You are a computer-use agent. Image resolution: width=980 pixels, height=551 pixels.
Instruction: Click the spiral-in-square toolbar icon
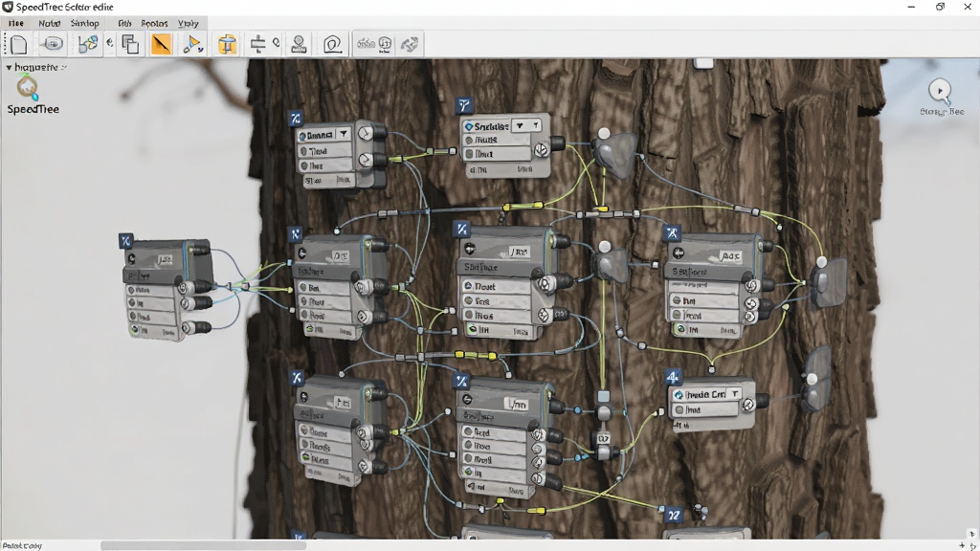click(332, 44)
